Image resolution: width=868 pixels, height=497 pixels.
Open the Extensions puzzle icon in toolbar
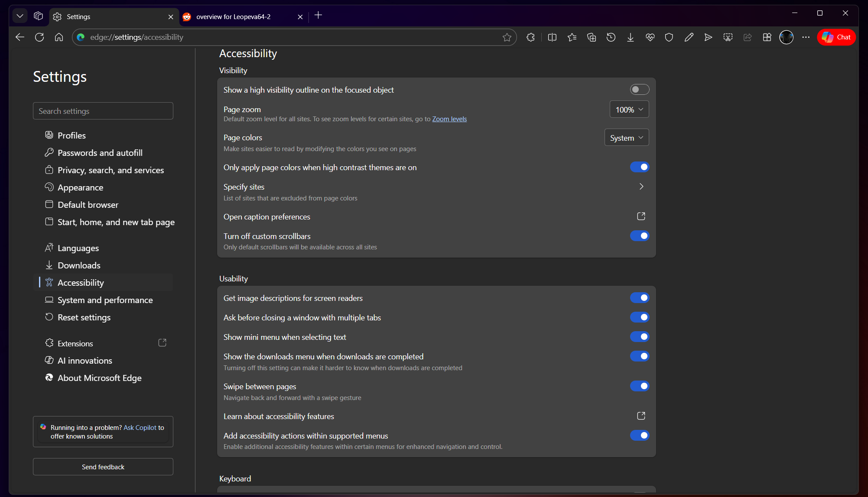[530, 37]
